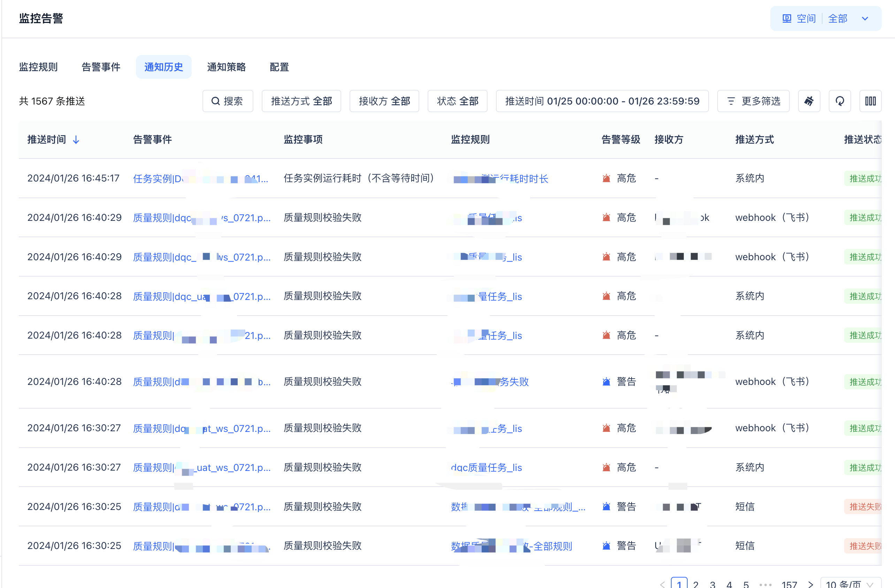Click the clear filters broom icon
This screenshot has height=588, width=895.
[809, 101]
